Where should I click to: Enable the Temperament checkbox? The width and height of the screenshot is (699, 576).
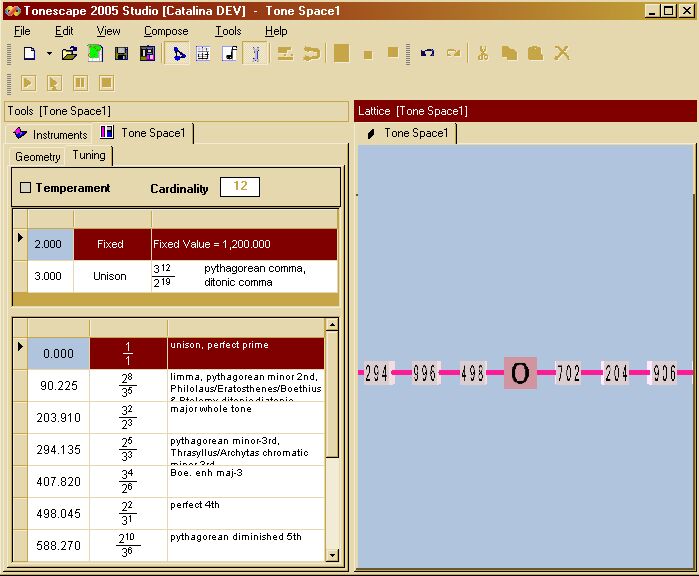pos(25,188)
